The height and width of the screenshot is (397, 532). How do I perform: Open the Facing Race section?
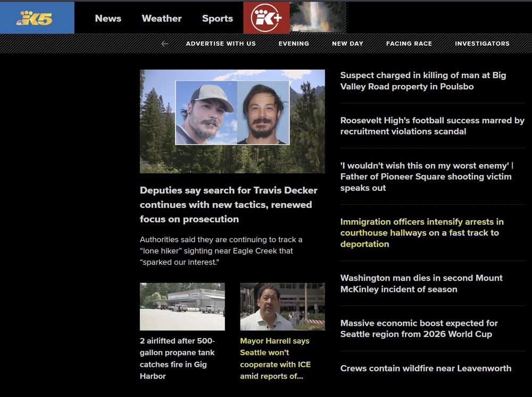click(x=409, y=44)
